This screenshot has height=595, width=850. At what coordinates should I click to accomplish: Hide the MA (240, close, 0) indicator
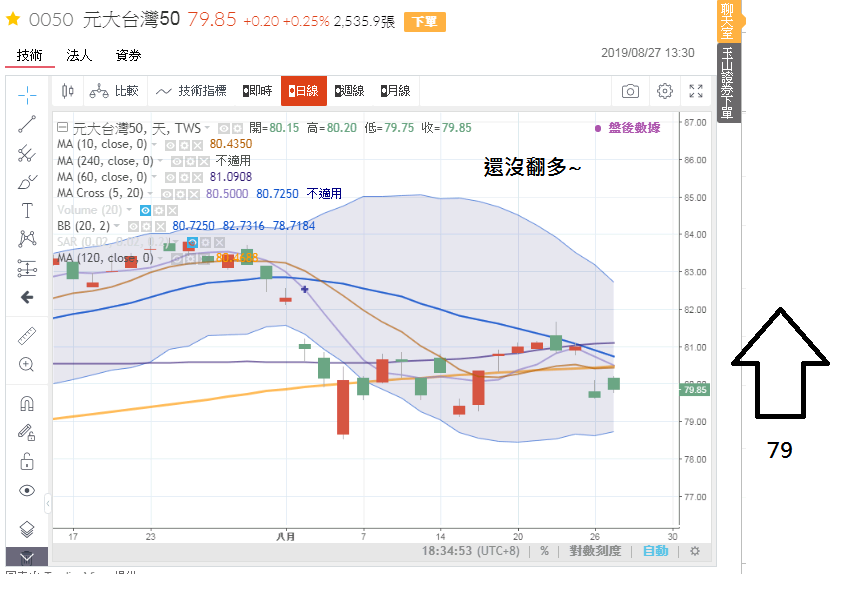(x=176, y=161)
